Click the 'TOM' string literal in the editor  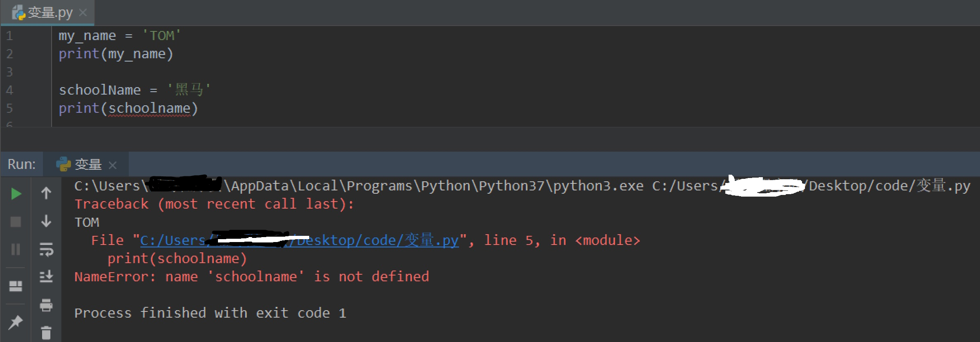point(161,36)
